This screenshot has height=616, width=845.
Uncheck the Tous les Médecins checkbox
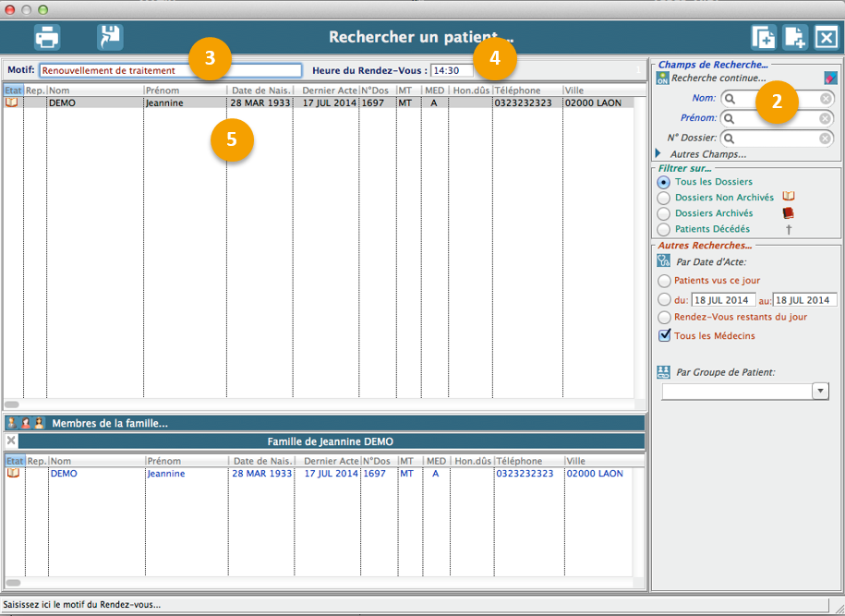664,335
